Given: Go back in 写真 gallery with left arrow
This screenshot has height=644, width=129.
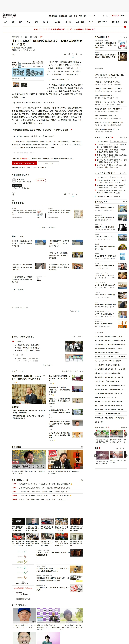Looking at the screenshot, I should (x=96, y=456).
